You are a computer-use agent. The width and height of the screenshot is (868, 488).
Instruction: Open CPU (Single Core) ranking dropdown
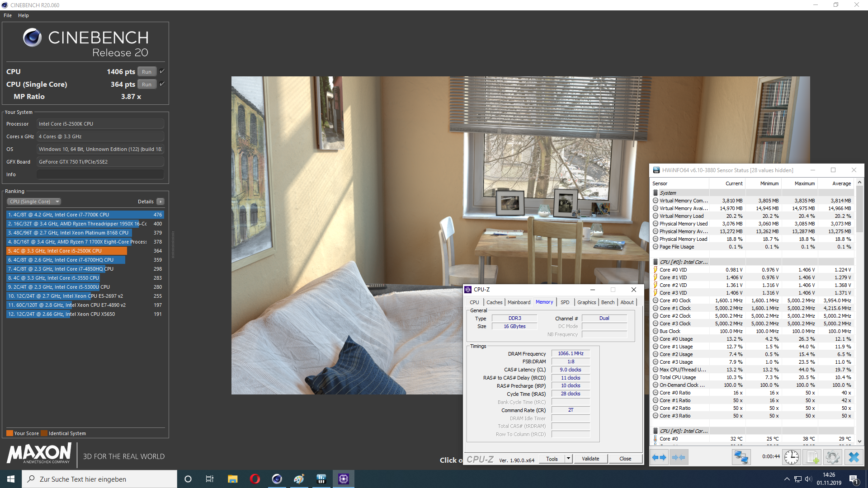[34, 202]
